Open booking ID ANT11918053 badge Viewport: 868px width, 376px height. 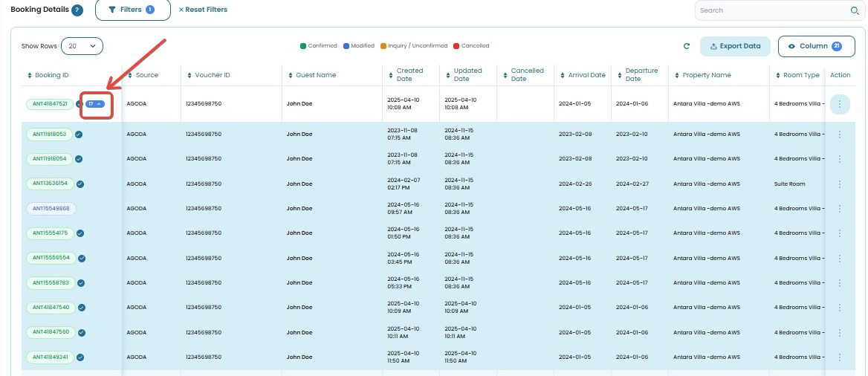pos(49,134)
